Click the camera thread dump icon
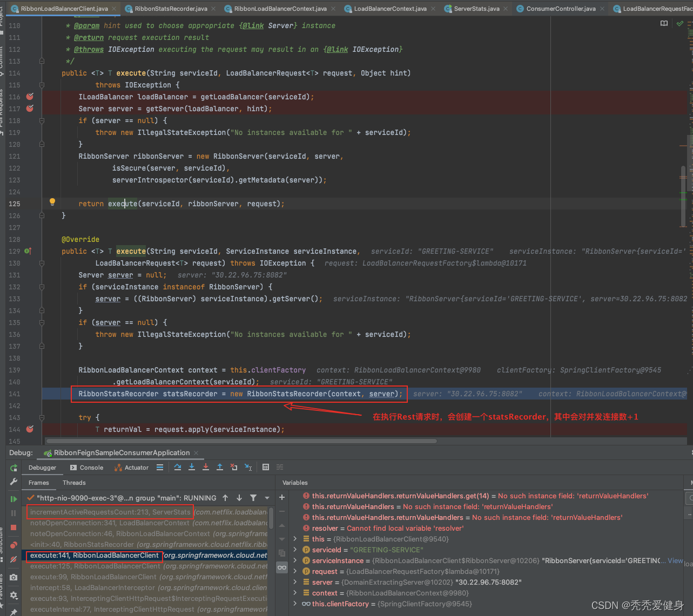Image resolution: width=693 pixels, height=616 pixels. [14, 577]
